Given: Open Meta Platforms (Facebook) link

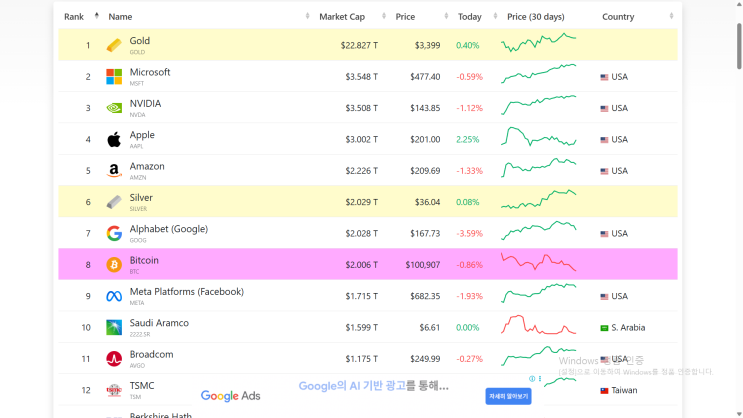Looking at the screenshot, I should [x=186, y=292].
